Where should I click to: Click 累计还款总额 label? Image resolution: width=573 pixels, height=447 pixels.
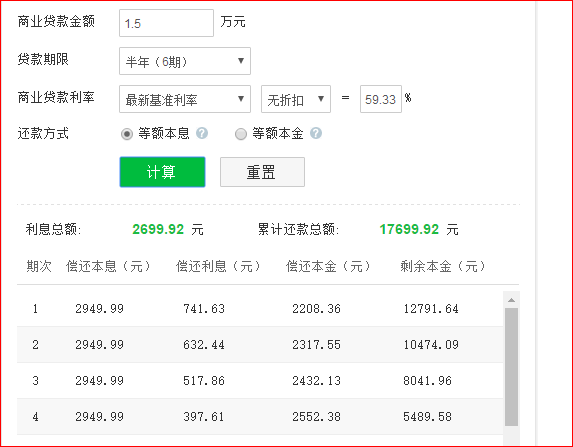[x=299, y=230]
